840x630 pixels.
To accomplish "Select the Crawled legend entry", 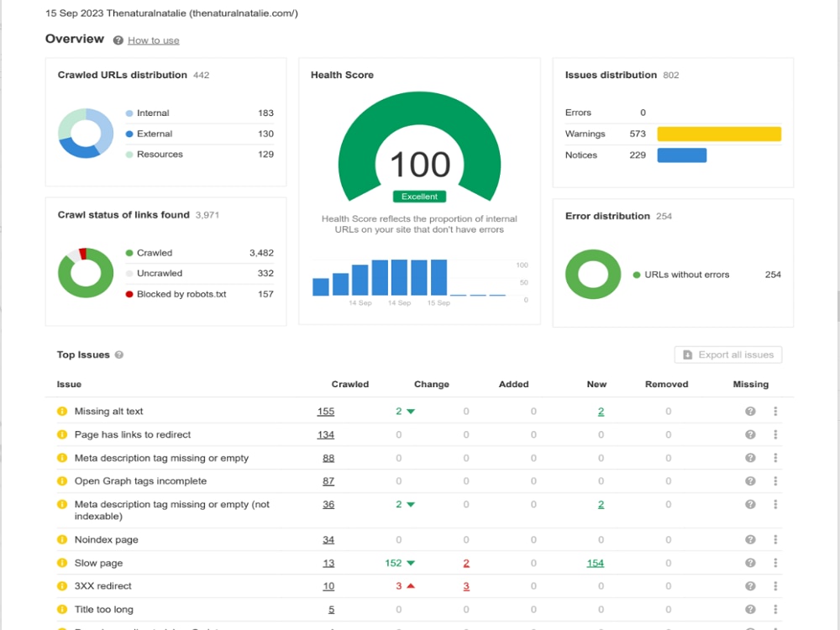I will click(199, 253).
